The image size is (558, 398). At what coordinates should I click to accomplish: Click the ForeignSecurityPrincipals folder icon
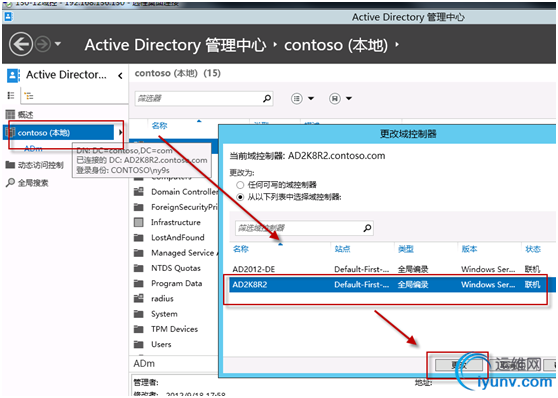click(138, 207)
